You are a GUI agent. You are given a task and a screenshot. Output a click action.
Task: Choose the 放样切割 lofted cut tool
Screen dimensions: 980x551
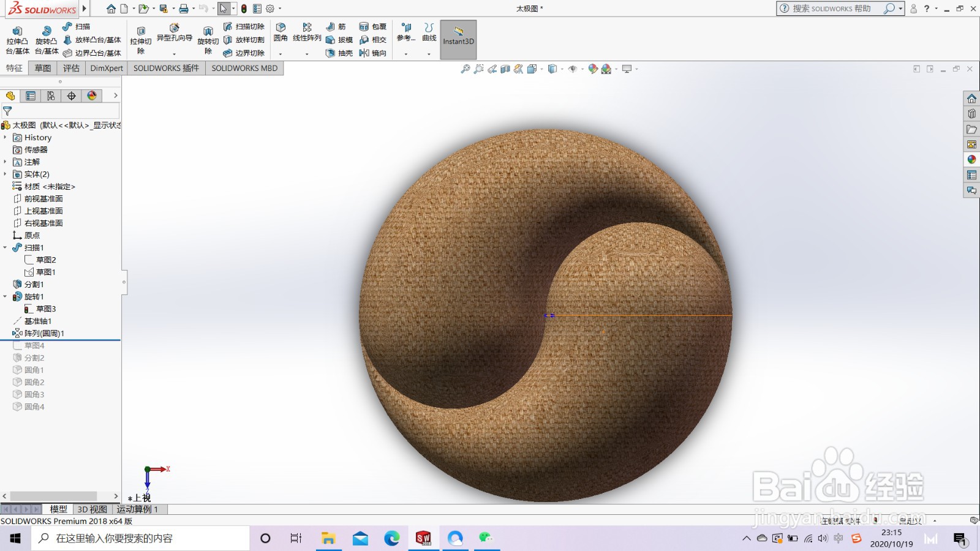[x=244, y=40]
